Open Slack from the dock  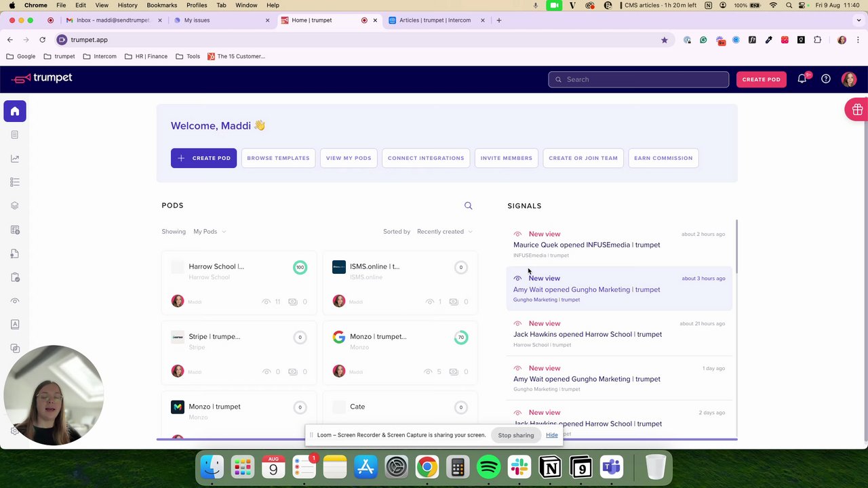click(519, 467)
